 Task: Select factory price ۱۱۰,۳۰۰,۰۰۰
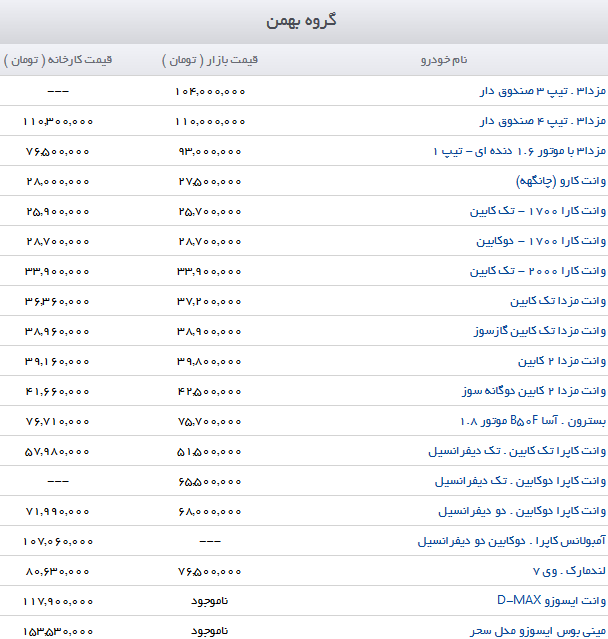click(58, 121)
